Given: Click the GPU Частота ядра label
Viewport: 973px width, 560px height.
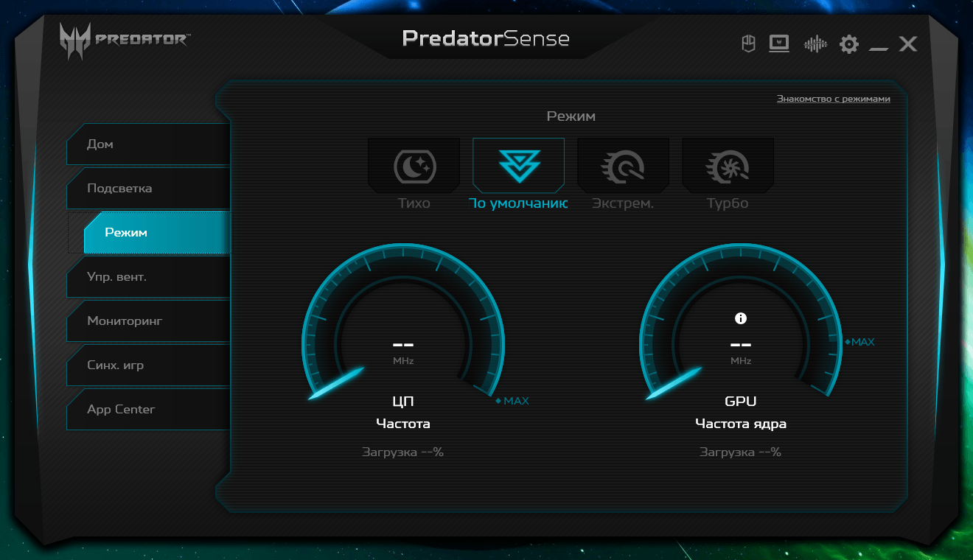Looking at the screenshot, I should tap(741, 413).
